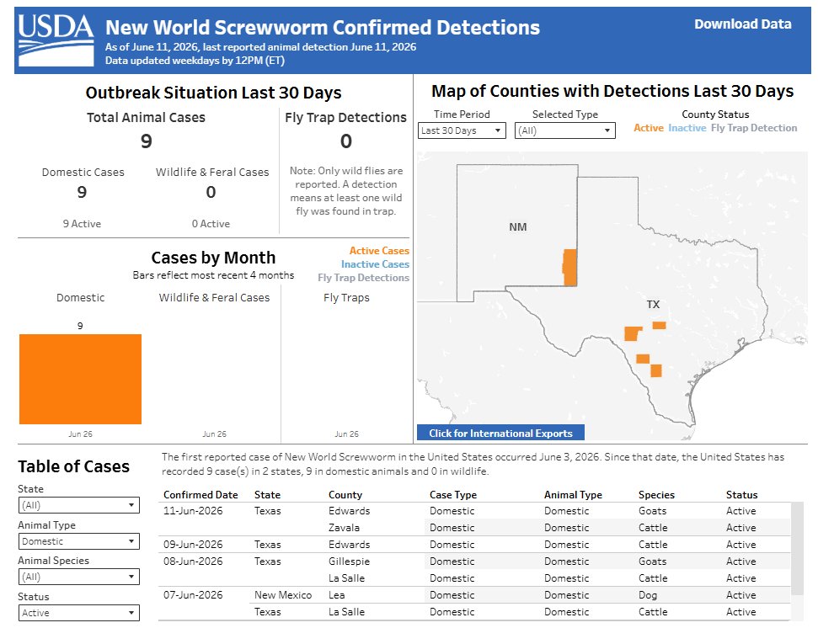Click the Species column header

coord(656,495)
